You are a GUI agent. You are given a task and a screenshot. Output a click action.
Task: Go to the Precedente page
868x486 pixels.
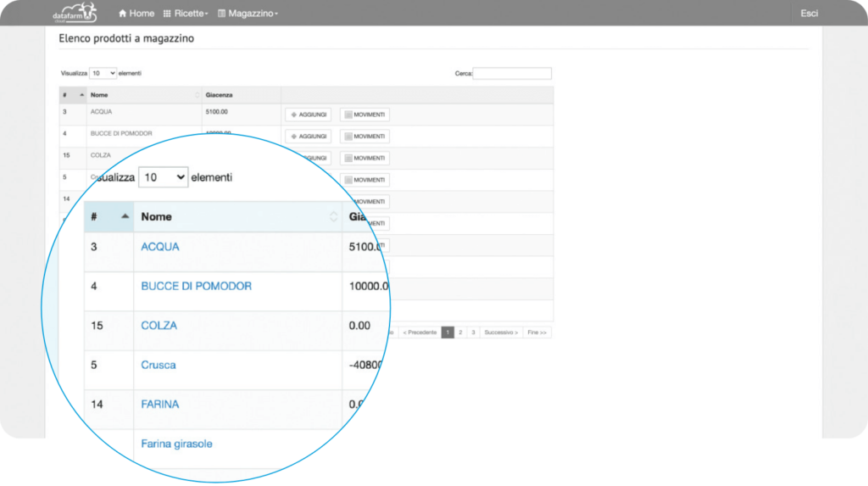click(420, 332)
